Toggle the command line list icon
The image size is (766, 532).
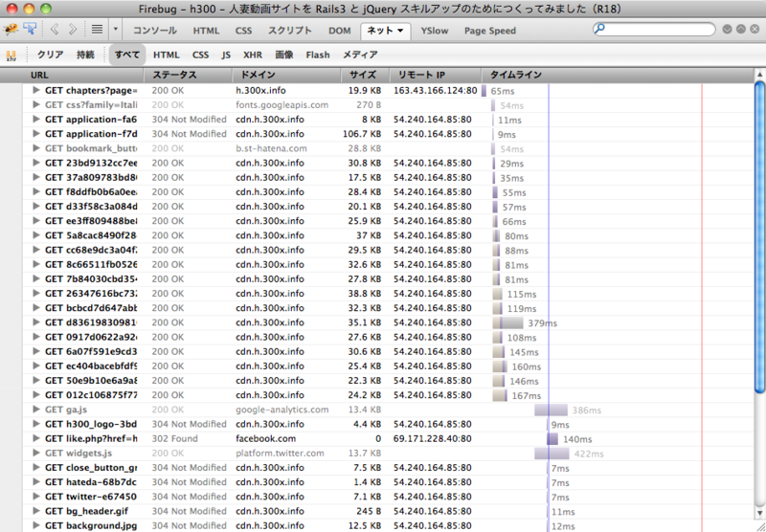click(x=98, y=30)
